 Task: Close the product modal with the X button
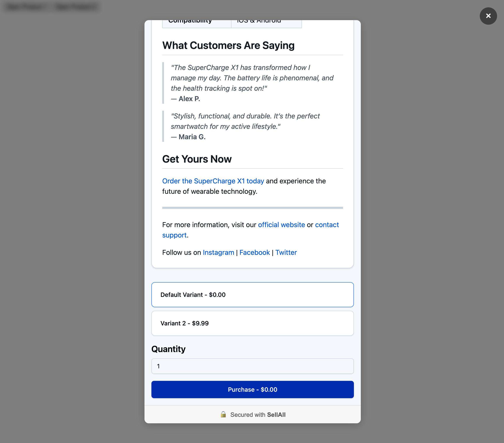488,16
